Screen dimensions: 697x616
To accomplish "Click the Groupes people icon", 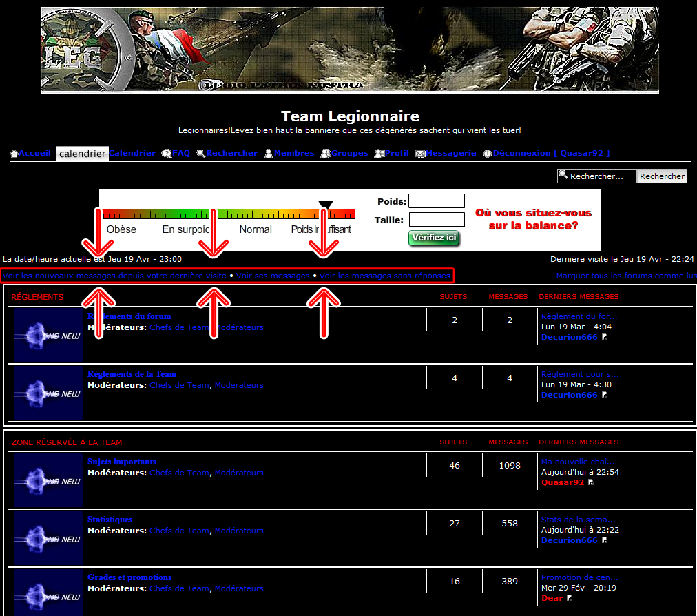I will click(326, 154).
